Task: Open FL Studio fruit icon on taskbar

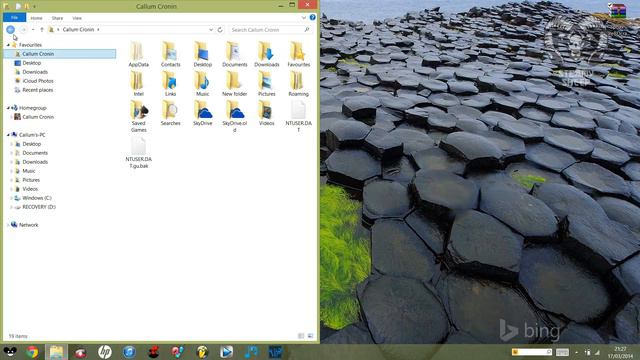Action: click(202, 352)
